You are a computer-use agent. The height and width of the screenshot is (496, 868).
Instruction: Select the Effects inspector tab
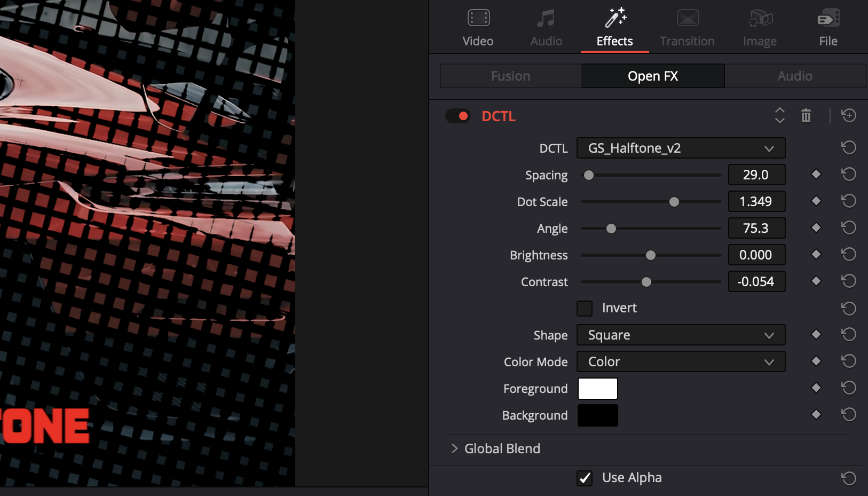(x=614, y=27)
